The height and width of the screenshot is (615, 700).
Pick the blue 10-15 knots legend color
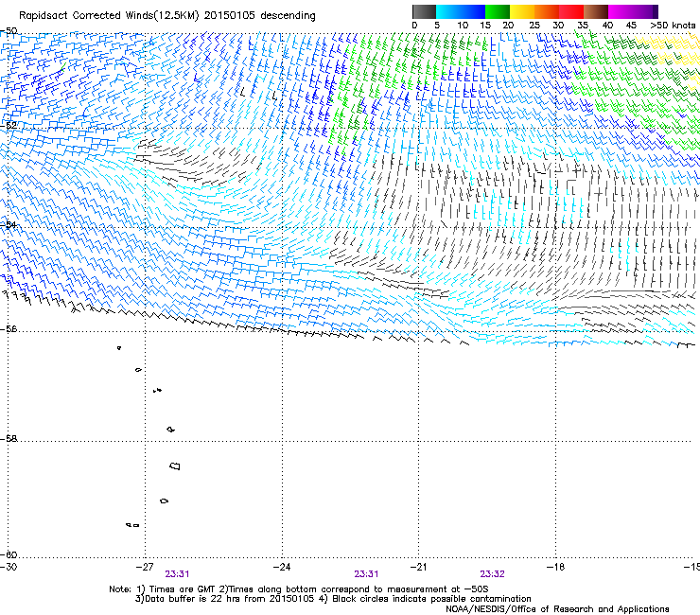[x=473, y=11]
